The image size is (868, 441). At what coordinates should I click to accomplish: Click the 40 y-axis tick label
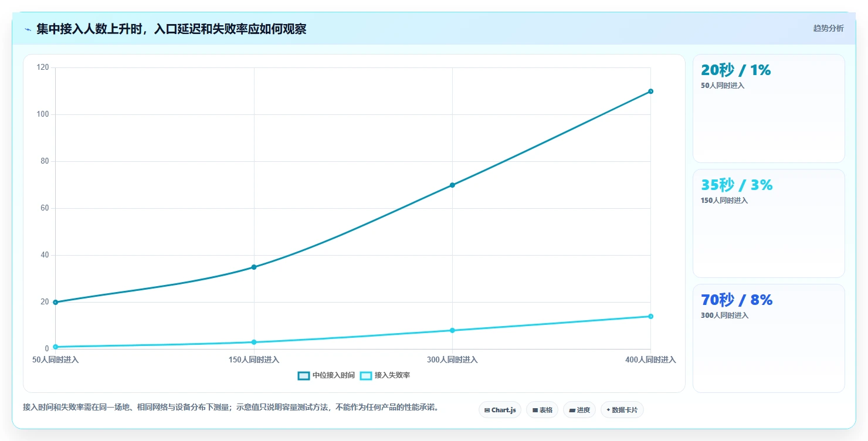click(x=45, y=255)
